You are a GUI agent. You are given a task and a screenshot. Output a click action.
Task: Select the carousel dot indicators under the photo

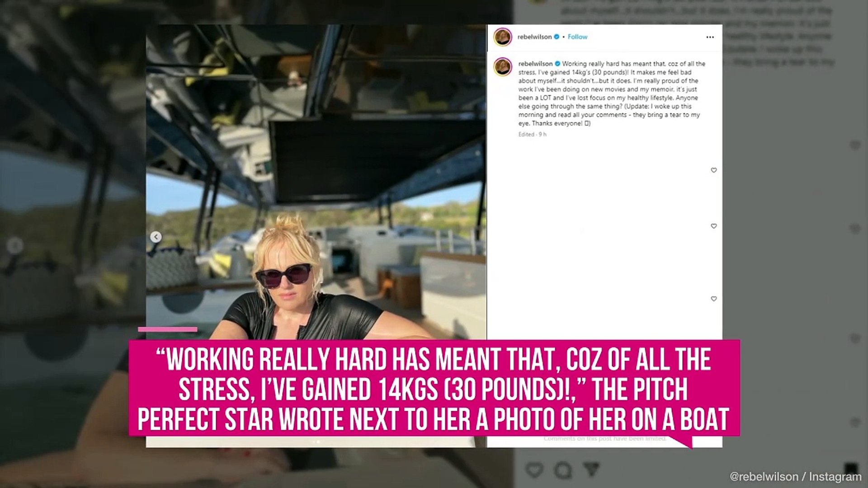tap(316, 441)
